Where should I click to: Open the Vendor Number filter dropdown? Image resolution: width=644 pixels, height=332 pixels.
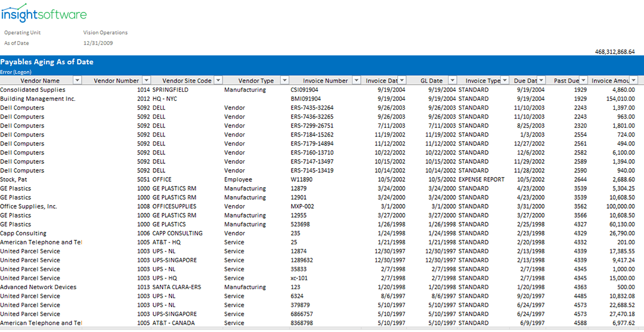click(x=146, y=80)
